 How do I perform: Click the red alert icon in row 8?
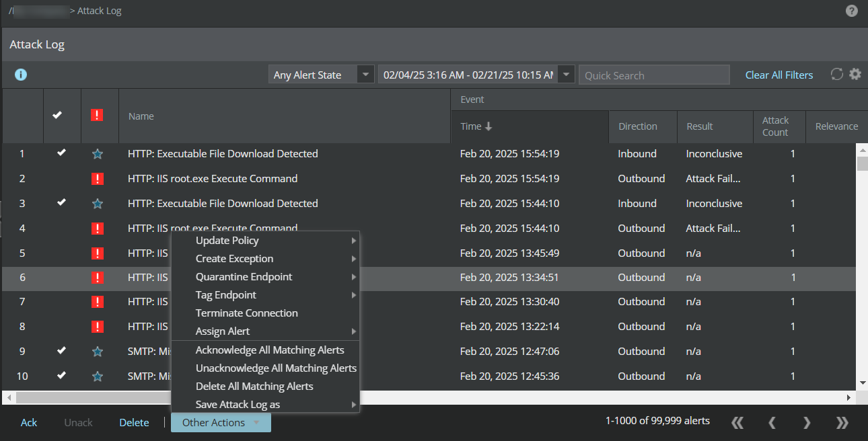click(97, 327)
